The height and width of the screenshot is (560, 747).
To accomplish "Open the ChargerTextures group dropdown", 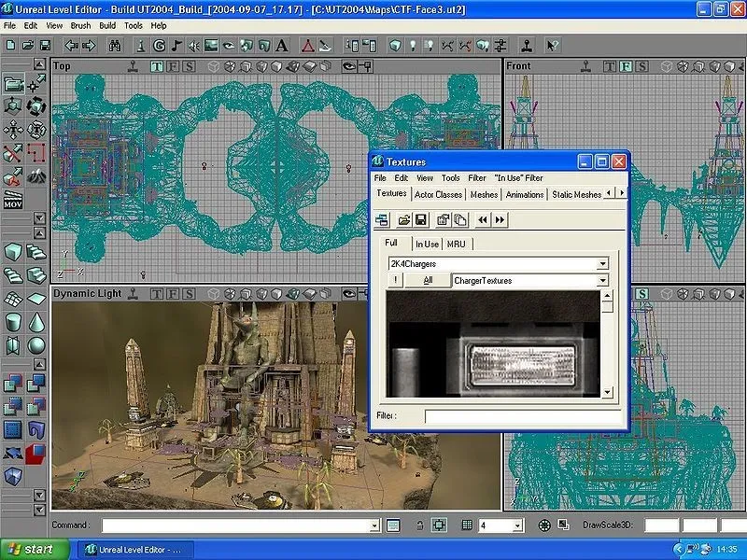I will coord(604,281).
